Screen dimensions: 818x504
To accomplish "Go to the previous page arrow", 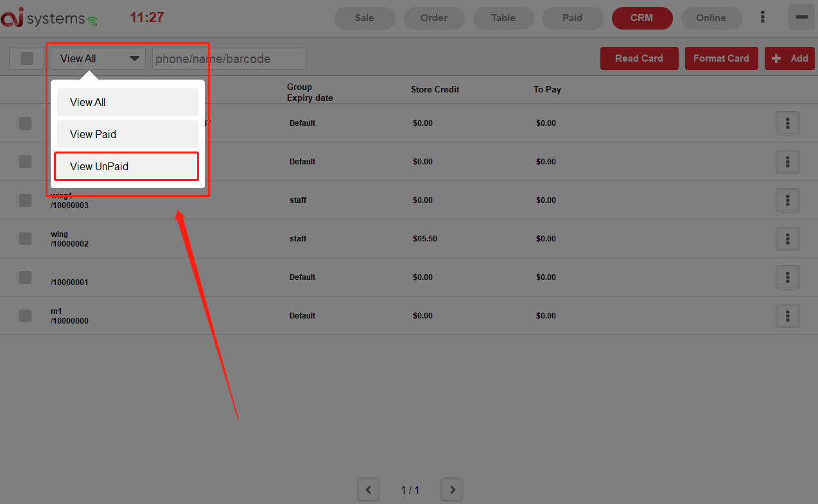I will [368, 490].
